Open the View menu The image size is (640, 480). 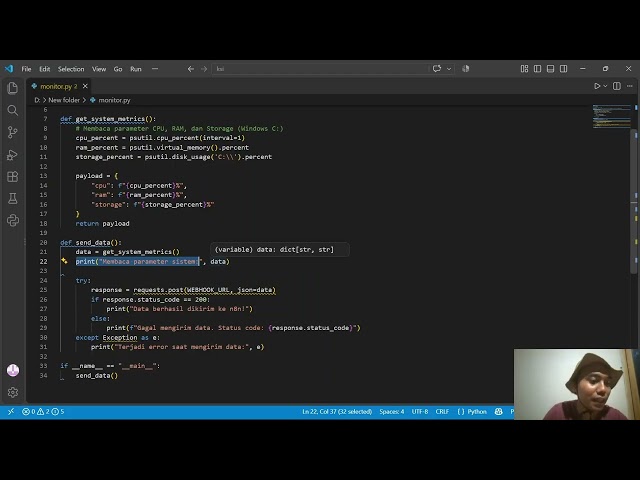pos(99,69)
